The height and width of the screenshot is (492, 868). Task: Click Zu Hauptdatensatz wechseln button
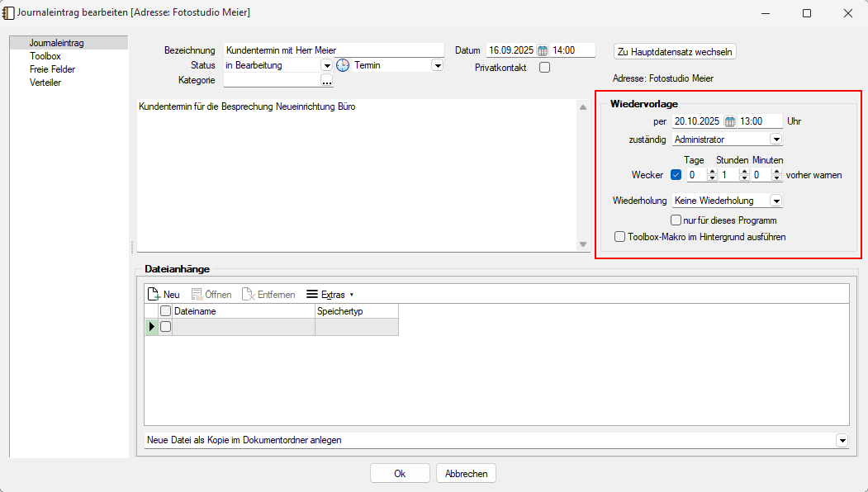click(675, 51)
